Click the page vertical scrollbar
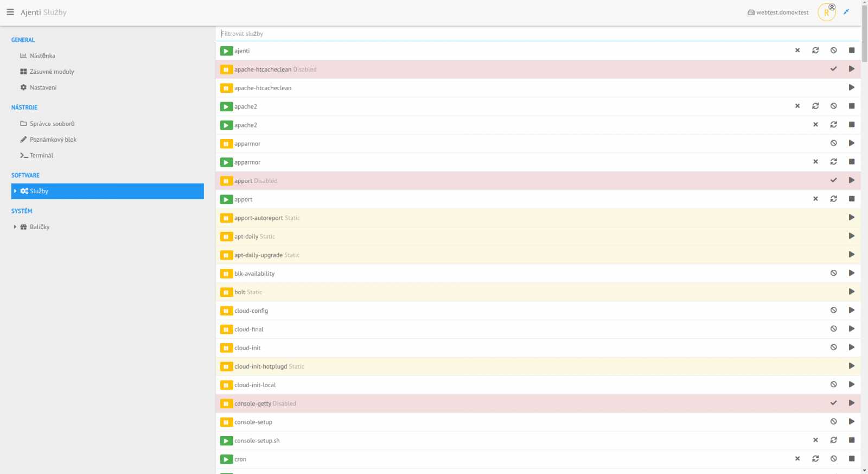868x474 pixels. pos(864,33)
